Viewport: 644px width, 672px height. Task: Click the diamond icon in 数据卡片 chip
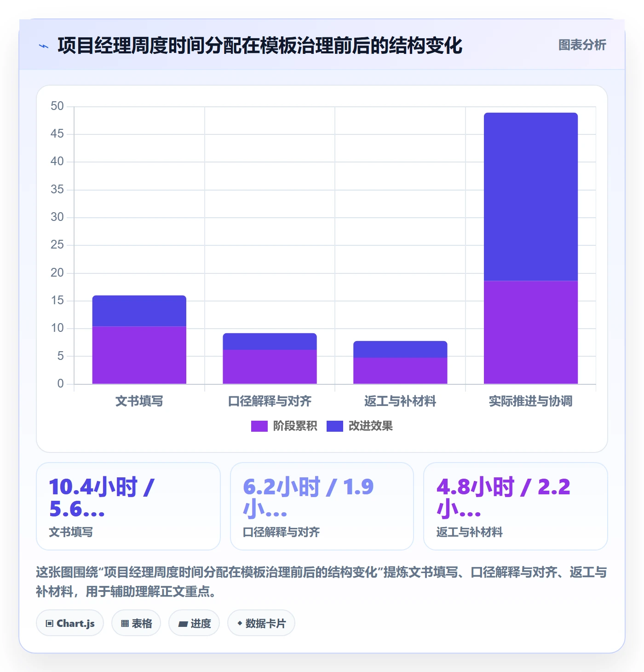[x=240, y=623]
